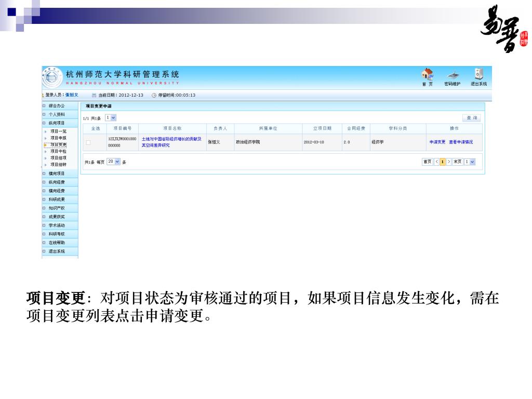Image resolution: width=532 pixels, height=399 pixels.
Task: Click the clock icon beside 停留时间
Action: [x=154, y=96]
